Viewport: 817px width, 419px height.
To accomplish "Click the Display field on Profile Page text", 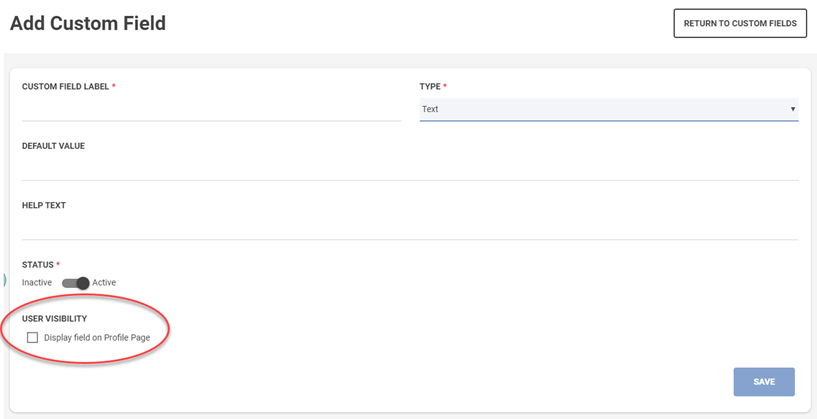I will click(97, 338).
